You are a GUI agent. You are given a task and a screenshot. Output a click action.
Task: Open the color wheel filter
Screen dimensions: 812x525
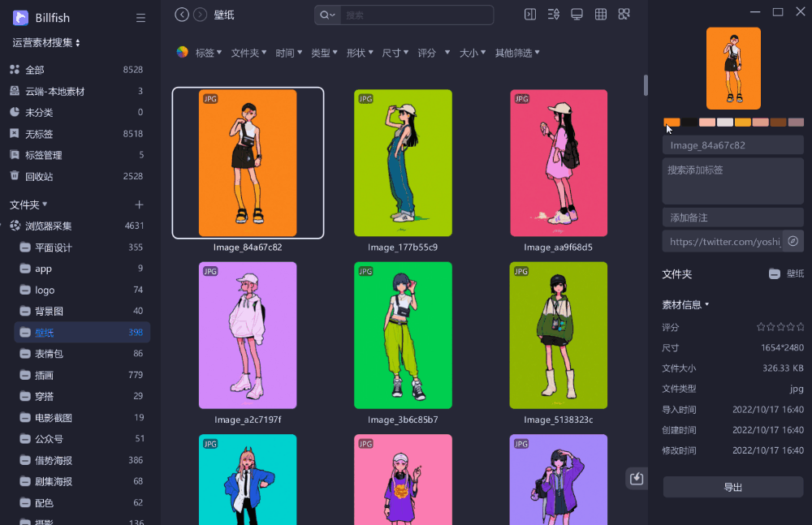click(x=182, y=52)
